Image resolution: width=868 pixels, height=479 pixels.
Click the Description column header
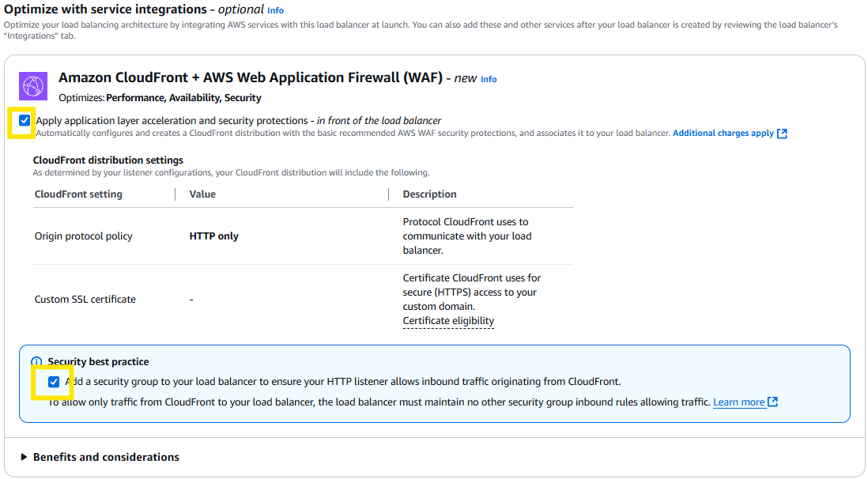[x=429, y=194]
